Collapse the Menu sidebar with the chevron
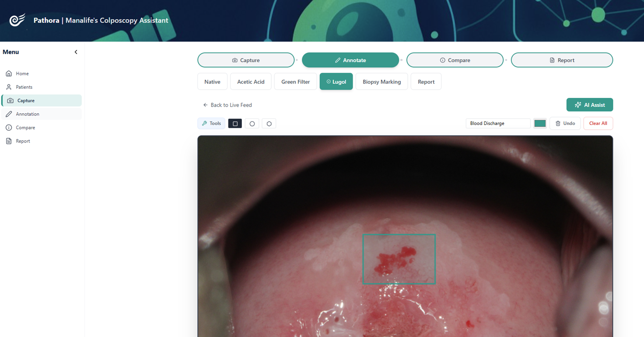The image size is (644, 337). (76, 52)
